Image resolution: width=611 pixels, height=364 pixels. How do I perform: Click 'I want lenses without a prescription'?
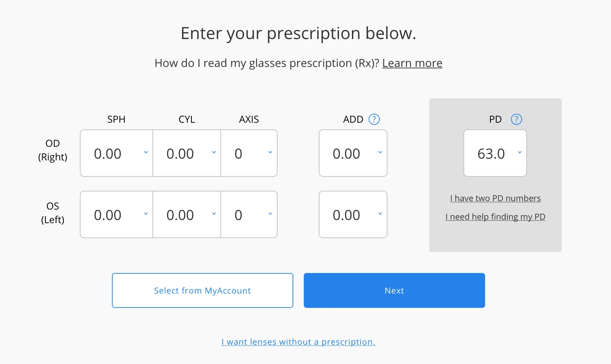tap(298, 342)
